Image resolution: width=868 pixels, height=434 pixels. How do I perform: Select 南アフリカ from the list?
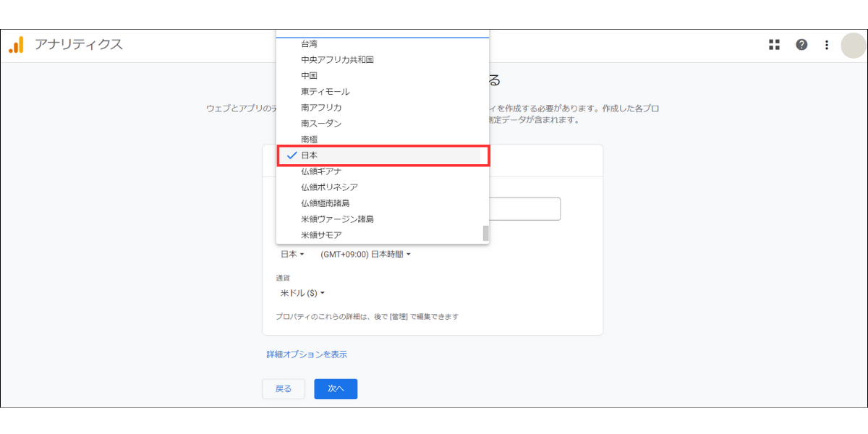tap(383, 108)
